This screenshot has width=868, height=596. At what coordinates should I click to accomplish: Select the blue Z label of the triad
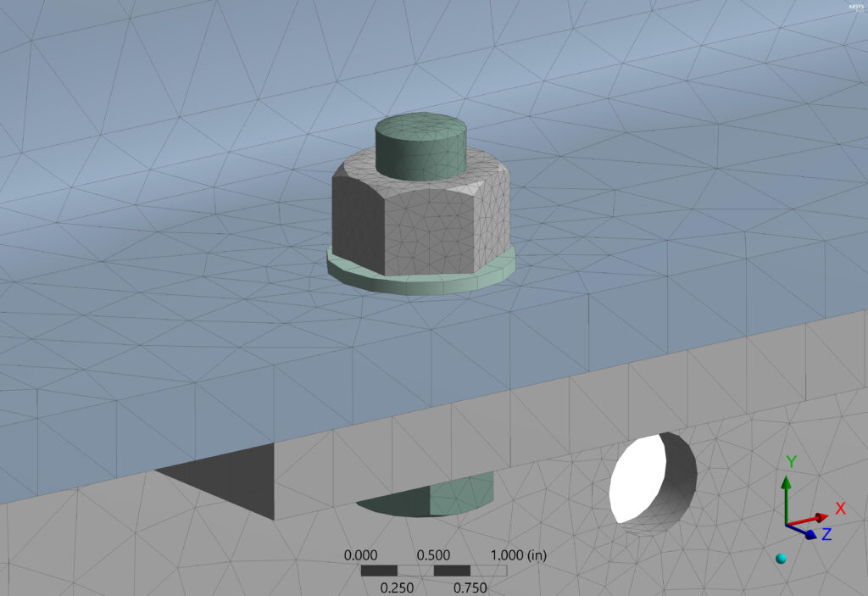826,533
